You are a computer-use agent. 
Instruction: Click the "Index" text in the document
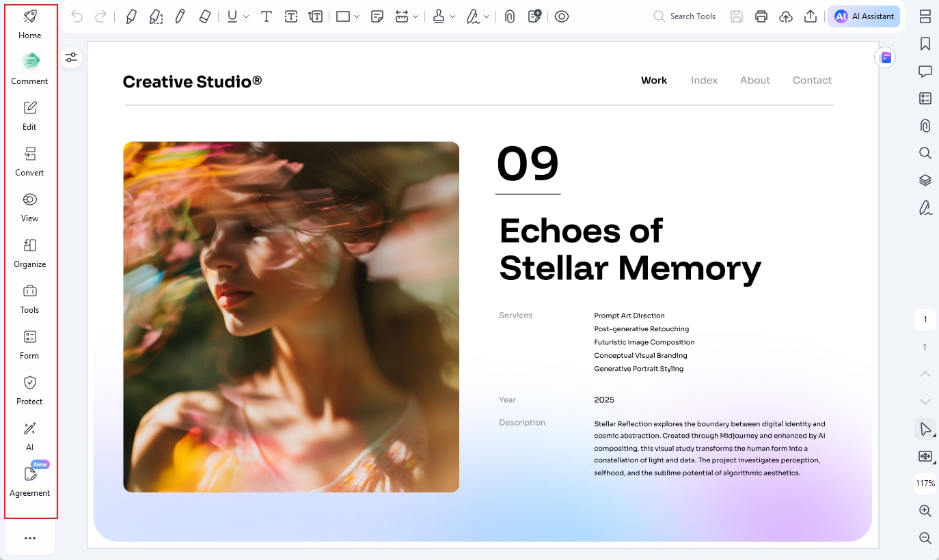coord(704,81)
